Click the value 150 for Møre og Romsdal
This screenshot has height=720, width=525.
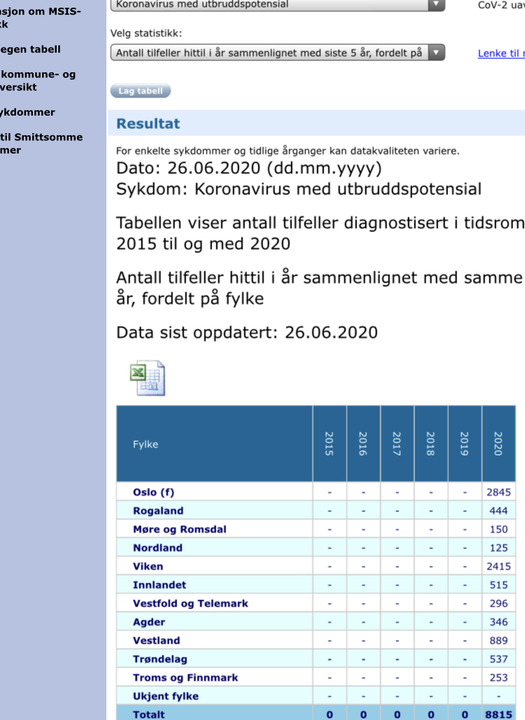pos(499,529)
